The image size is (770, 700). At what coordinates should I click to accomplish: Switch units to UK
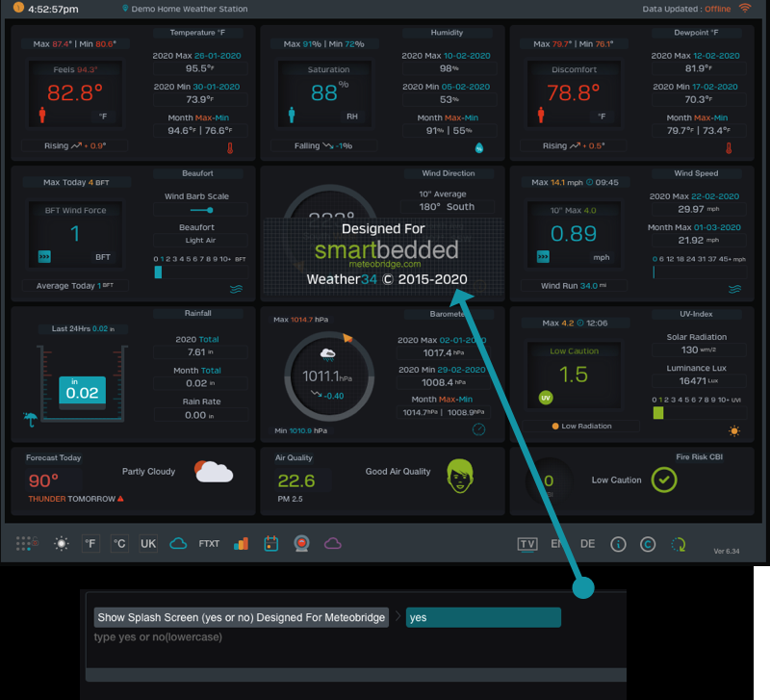click(x=148, y=544)
